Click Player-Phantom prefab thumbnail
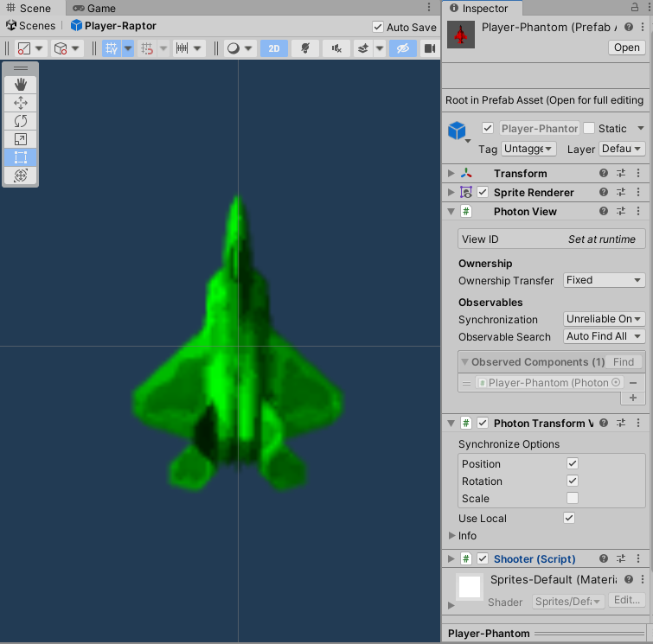This screenshot has height=644, width=653. [461, 35]
